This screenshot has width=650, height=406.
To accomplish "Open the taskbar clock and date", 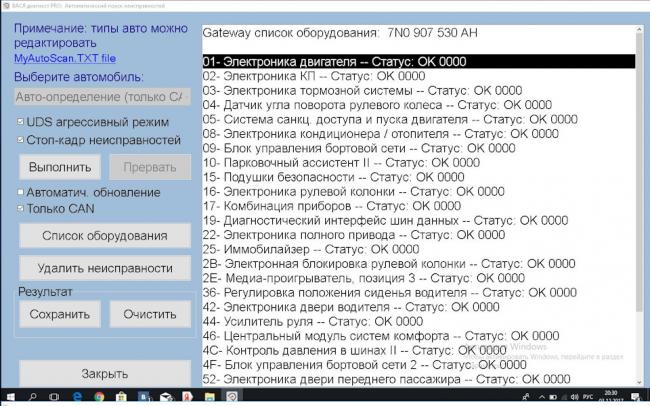I will 615,397.
